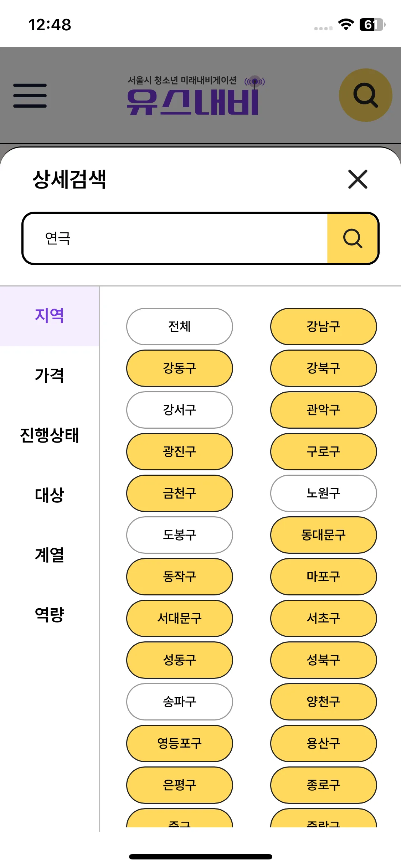This screenshot has width=401, height=868.
Task: Switch to the 계열 category tab
Action: [50, 555]
